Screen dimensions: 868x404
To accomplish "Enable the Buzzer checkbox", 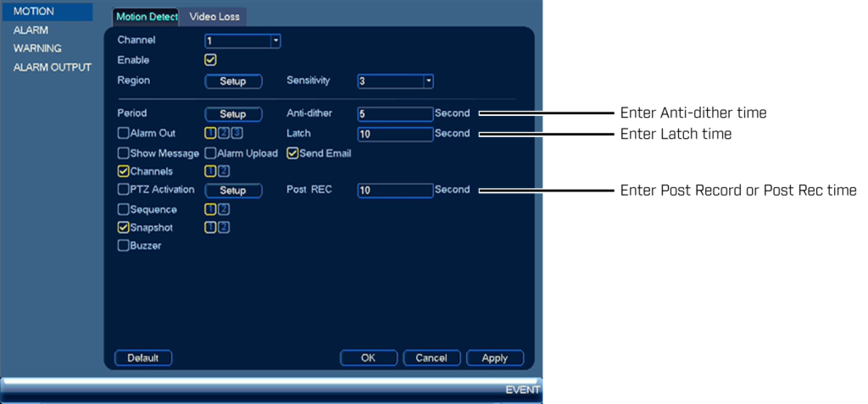I will tap(124, 246).
